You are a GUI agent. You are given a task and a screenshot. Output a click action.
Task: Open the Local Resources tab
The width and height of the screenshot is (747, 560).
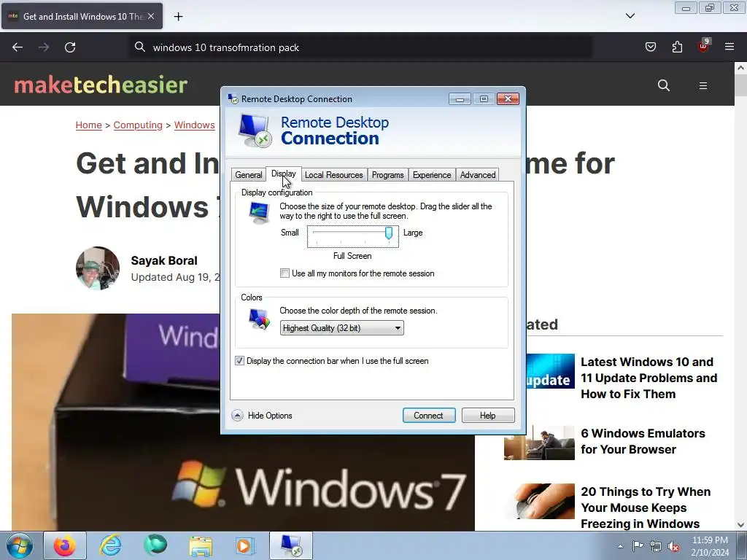coord(334,175)
